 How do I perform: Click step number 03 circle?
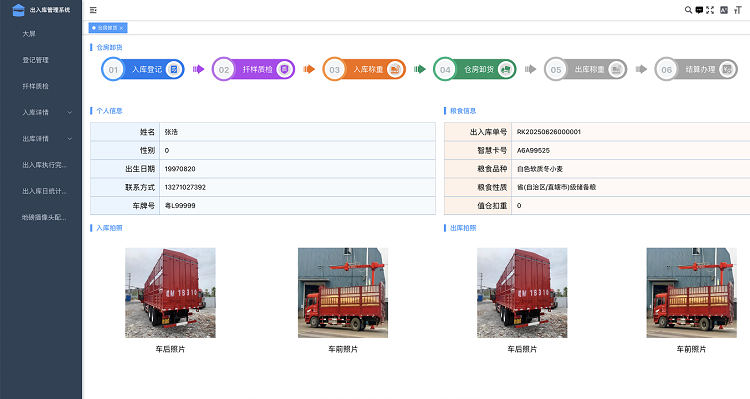[x=334, y=69]
